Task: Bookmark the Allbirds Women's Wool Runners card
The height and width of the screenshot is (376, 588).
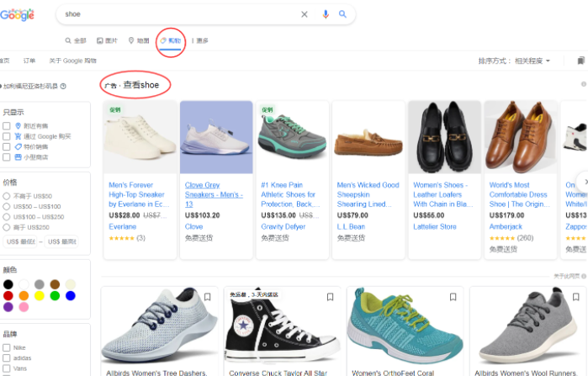Action: 576,297
